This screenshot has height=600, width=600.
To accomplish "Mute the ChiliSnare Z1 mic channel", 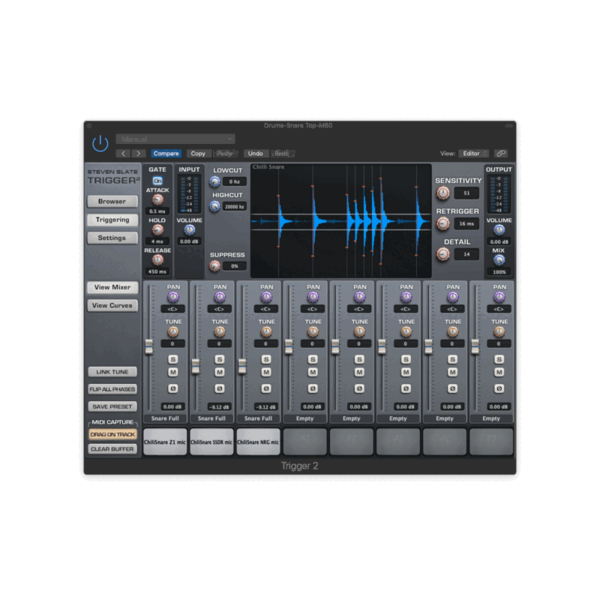I will pos(173,372).
